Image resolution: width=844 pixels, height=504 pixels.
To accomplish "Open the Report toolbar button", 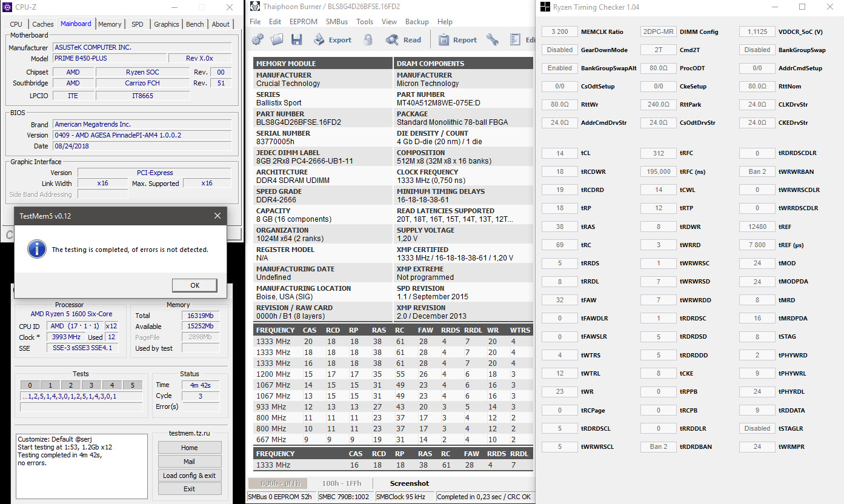I will tap(457, 40).
